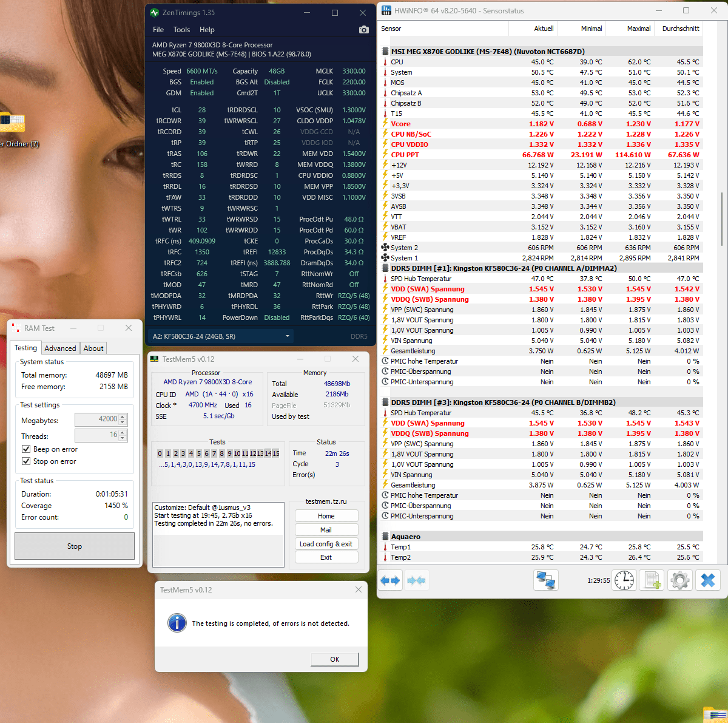Switch to the RAM Test Advanced tab
728x723 pixels.
(x=60, y=348)
